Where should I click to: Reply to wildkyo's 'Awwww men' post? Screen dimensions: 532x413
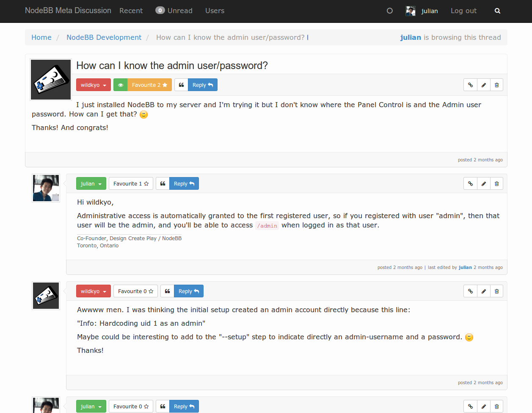coord(189,291)
